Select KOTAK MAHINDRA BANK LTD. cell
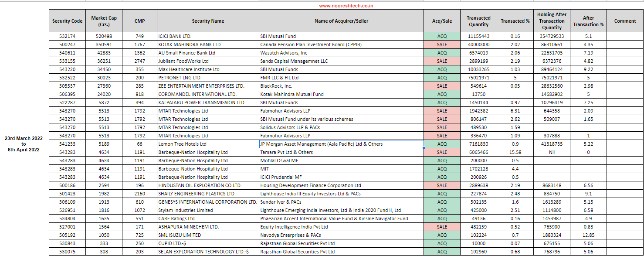Screen dimensions: 644x256 tap(208, 44)
